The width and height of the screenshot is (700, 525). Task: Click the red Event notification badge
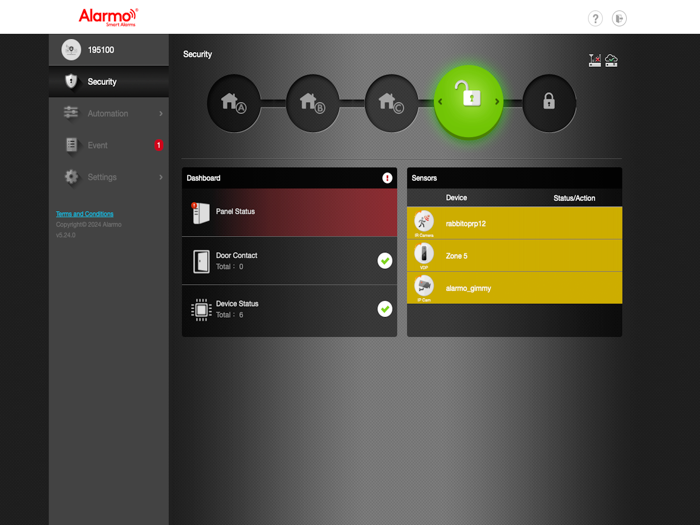point(158,145)
